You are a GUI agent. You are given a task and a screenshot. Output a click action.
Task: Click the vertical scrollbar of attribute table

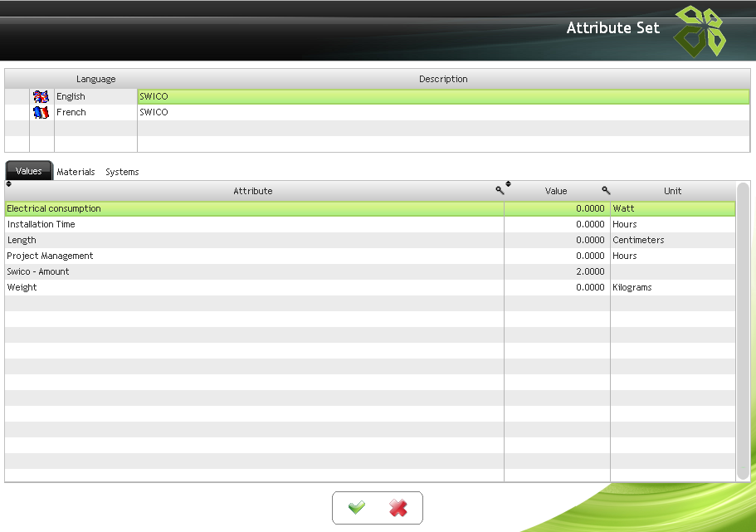pyautogui.click(x=743, y=332)
